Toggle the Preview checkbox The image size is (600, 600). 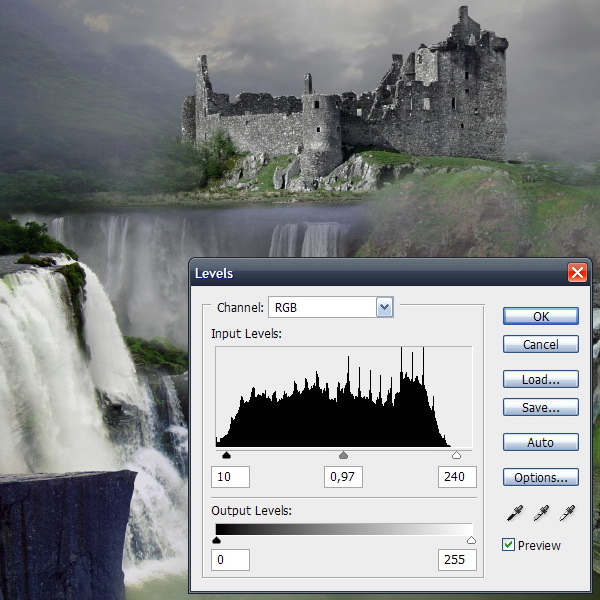pyautogui.click(x=509, y=545)
